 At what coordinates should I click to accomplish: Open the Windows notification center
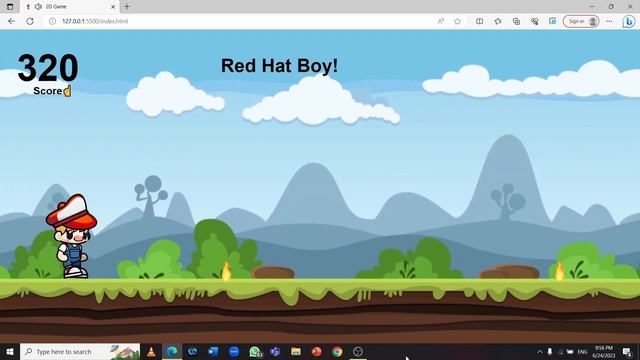[627, 351]
